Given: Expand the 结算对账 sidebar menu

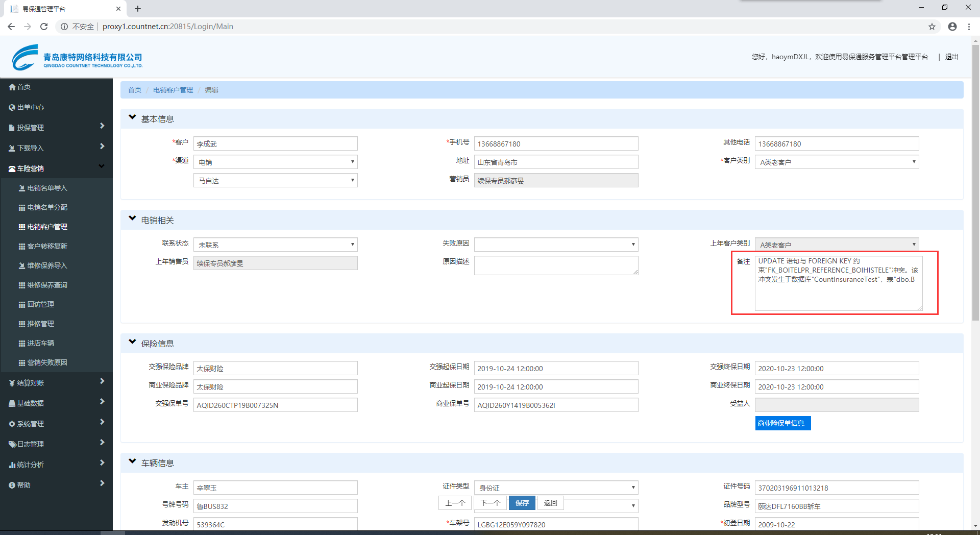Looking at the screenshot, I should (x=56, y=383).
